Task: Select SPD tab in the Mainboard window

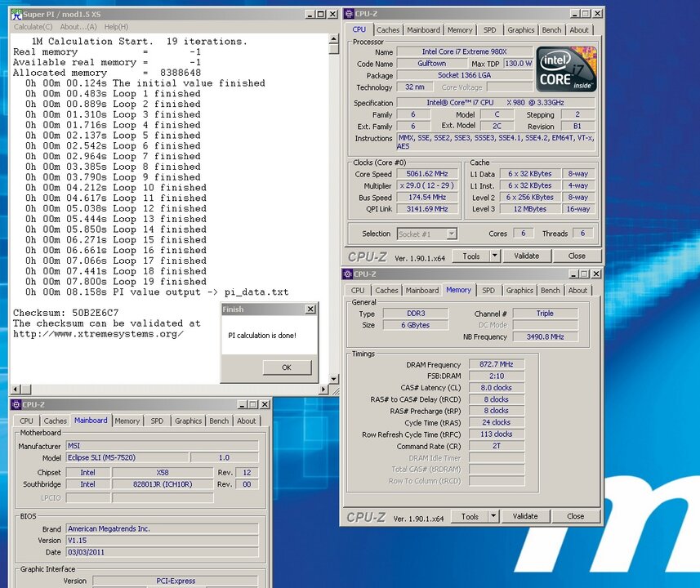Action: pyautogui.click(x=157, y=421)
